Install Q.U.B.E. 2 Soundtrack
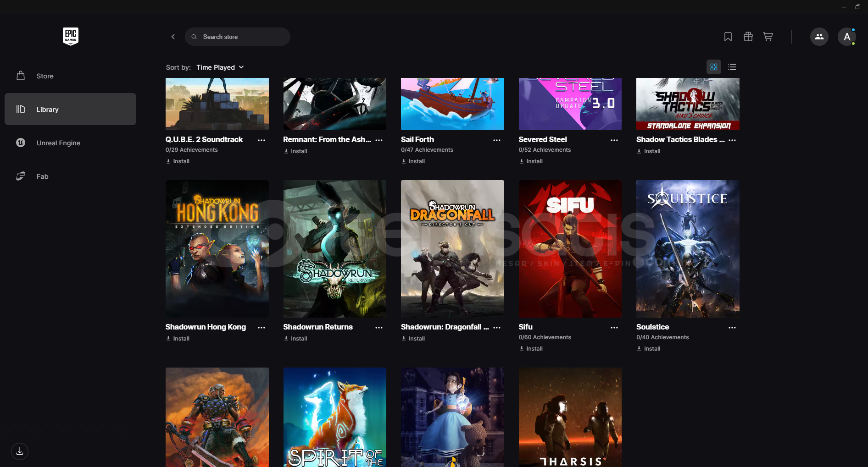868x467 pixels. 178,161
